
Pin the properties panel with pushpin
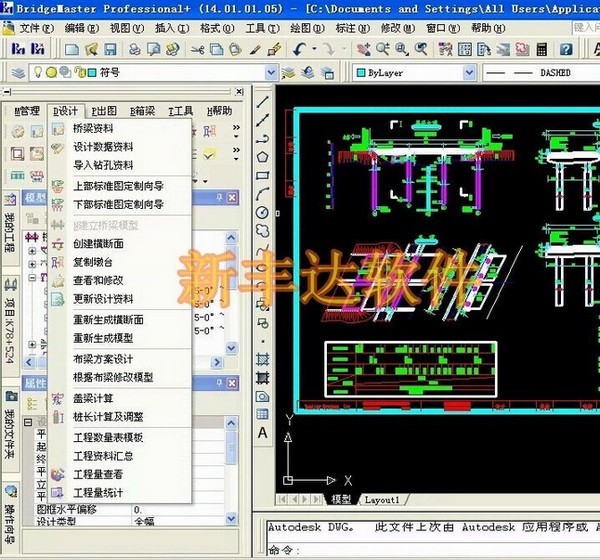[219, 383]
